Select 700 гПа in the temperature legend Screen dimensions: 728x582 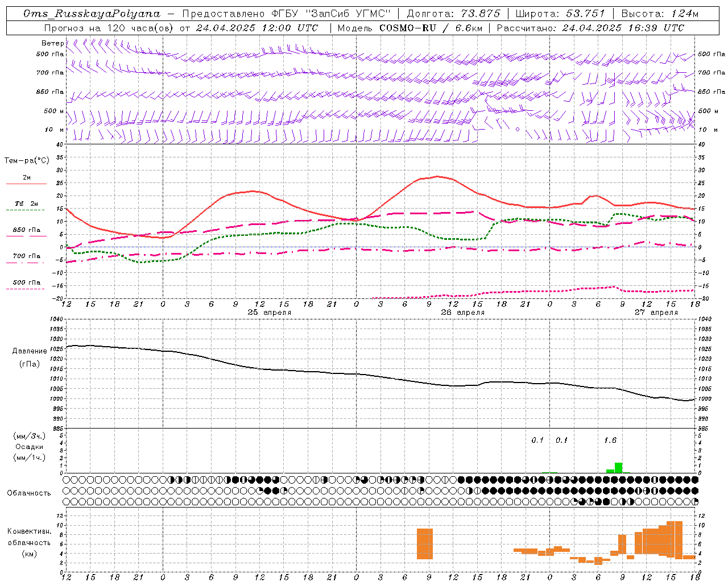tap(27, 256)
